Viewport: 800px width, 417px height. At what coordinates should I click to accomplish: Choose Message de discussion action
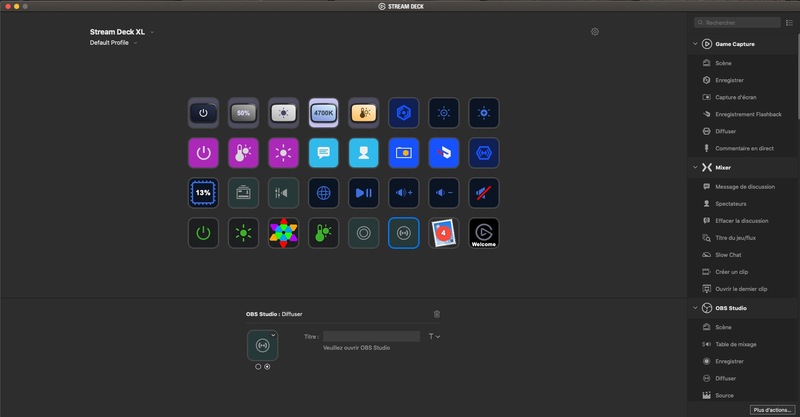coord(743,187)
